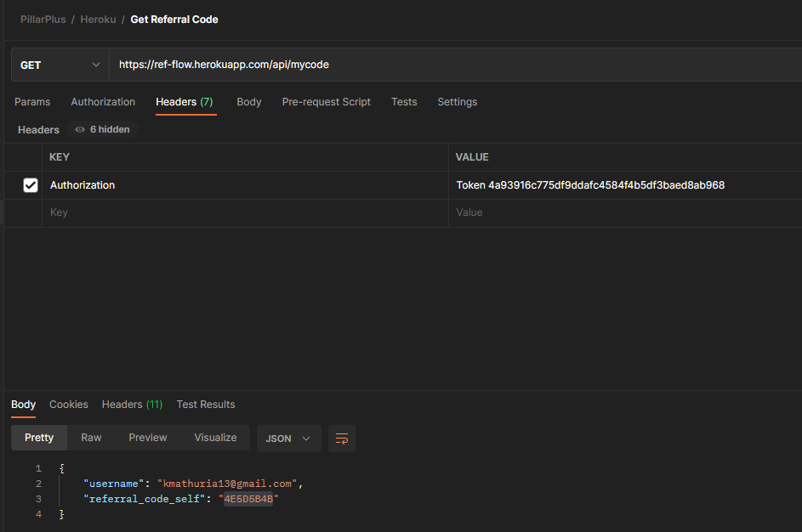
Task: Click the Get Referral Code request title
Action: pos(174,20)
